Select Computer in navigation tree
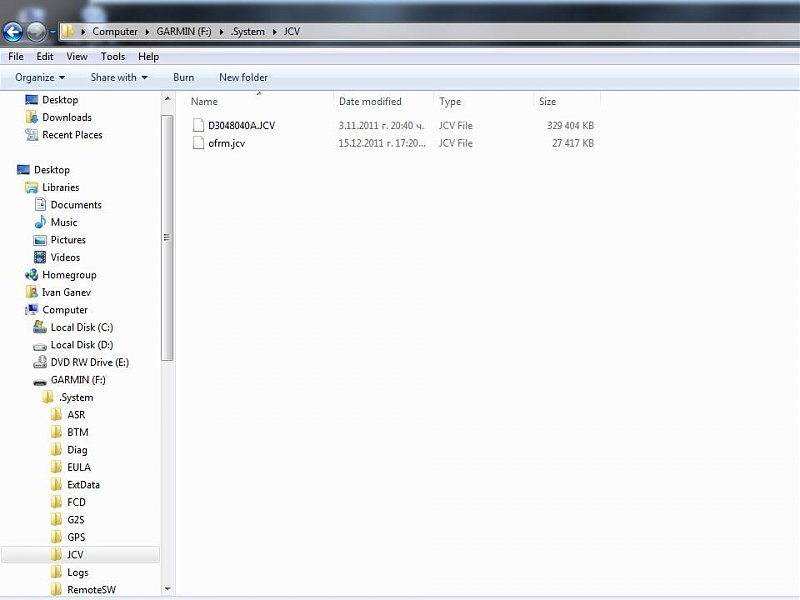The image size is (800, 600). tap(65, 310)
